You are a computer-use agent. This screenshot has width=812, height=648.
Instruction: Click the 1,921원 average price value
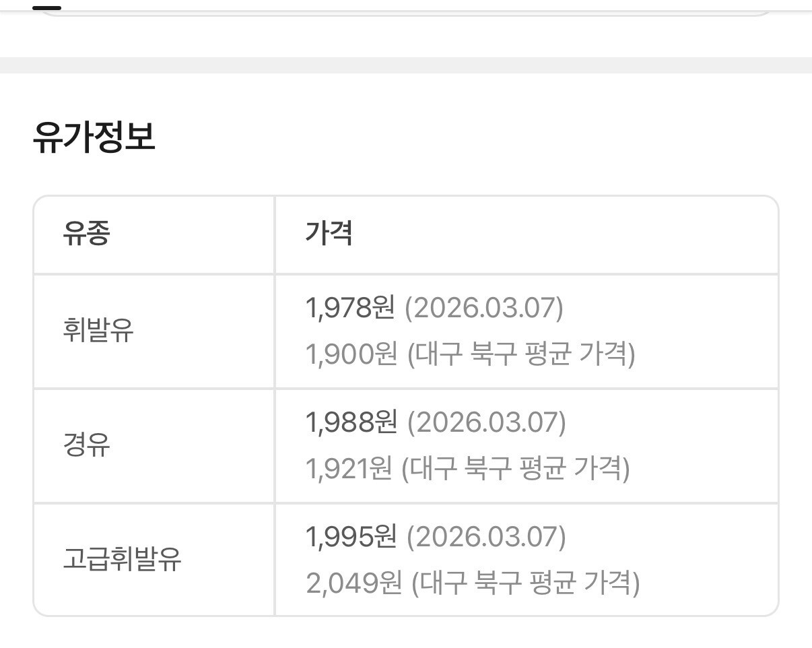tap(348, 469)
